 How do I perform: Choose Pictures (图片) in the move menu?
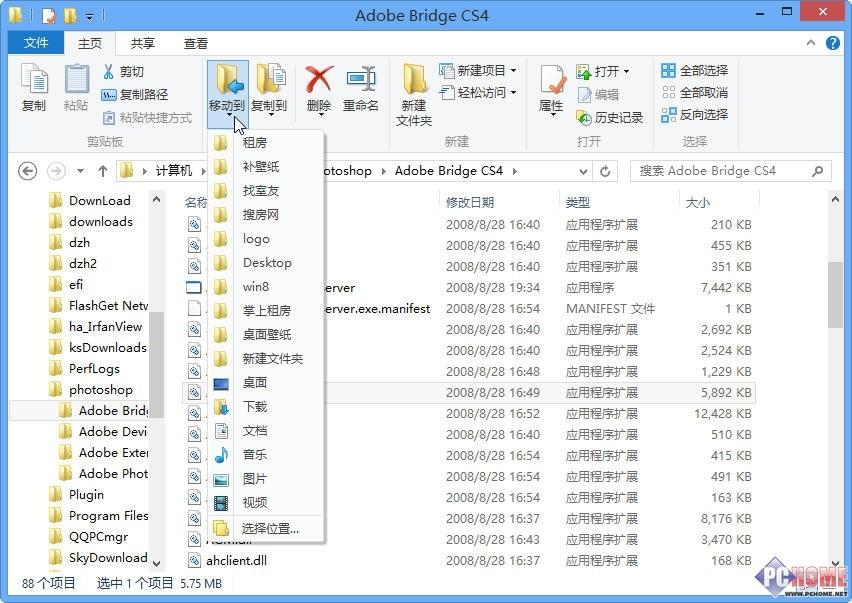click(x=266, y=479)
